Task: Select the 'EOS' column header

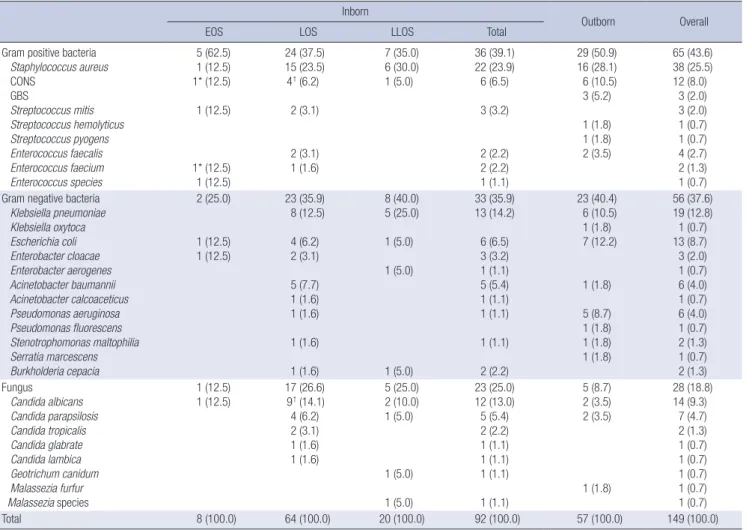Action: tap(214, 32)
